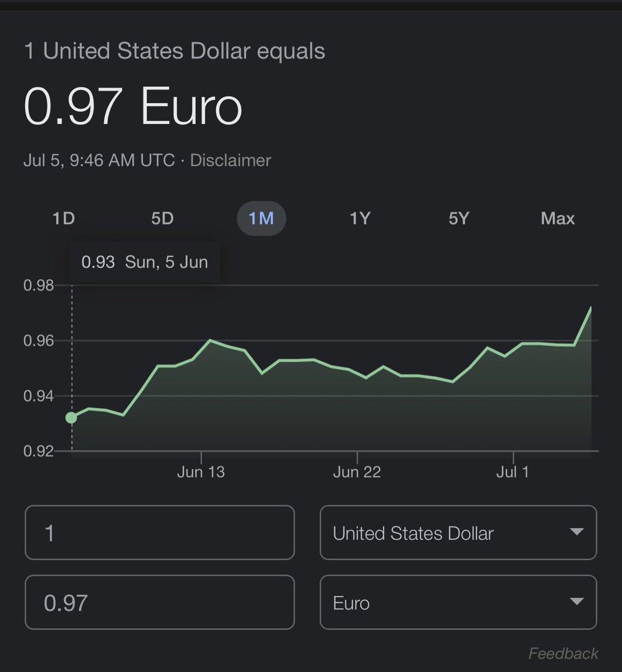Click the Jun 13 axis label
Screen dimensions: 622x672
coord(201,472)
